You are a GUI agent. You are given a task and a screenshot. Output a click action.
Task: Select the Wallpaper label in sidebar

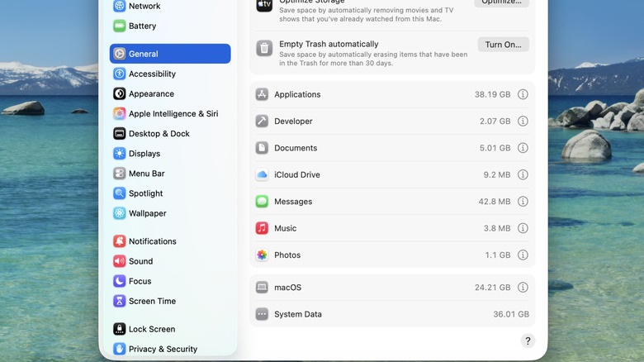point(148,213)
